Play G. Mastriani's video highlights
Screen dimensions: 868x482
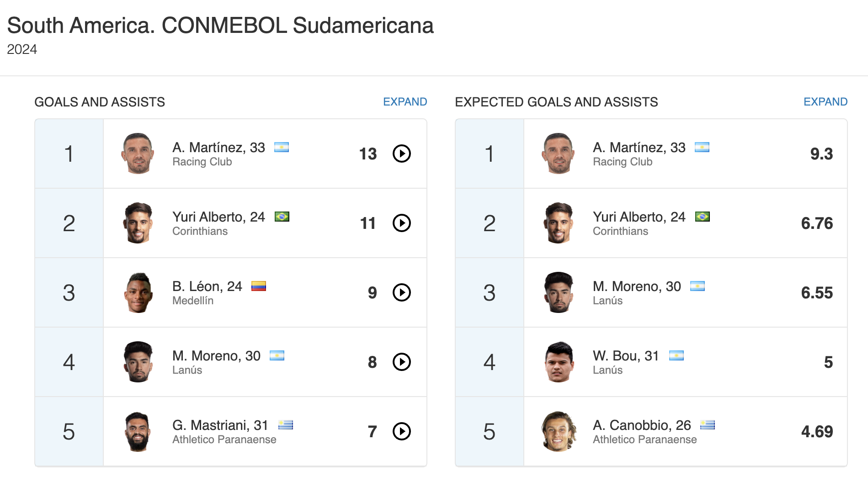(402, 432)
